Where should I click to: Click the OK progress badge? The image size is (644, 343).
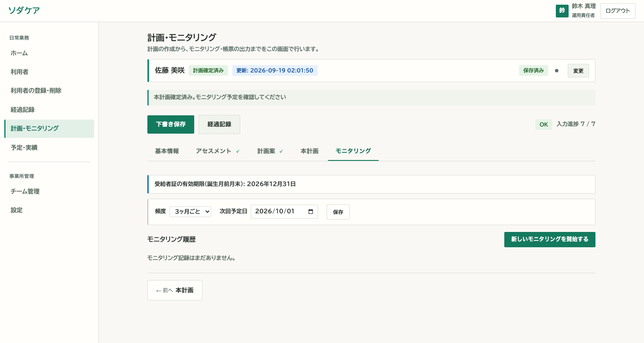click(543, 124)
